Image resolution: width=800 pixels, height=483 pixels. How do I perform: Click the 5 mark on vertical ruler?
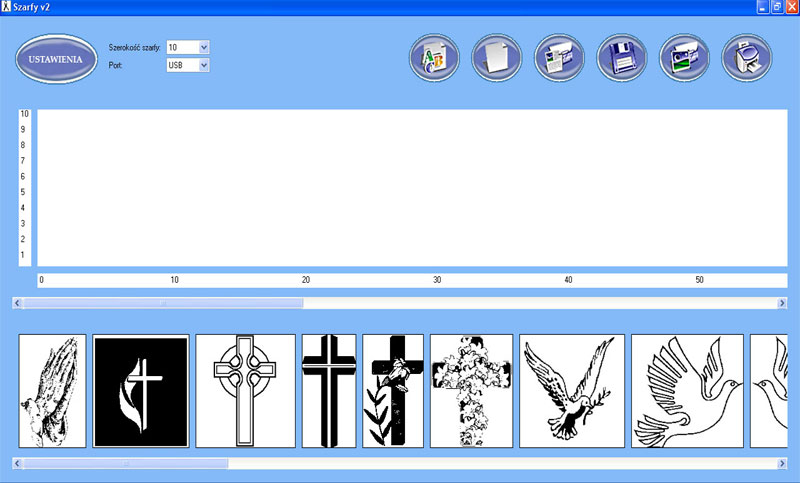22,192
